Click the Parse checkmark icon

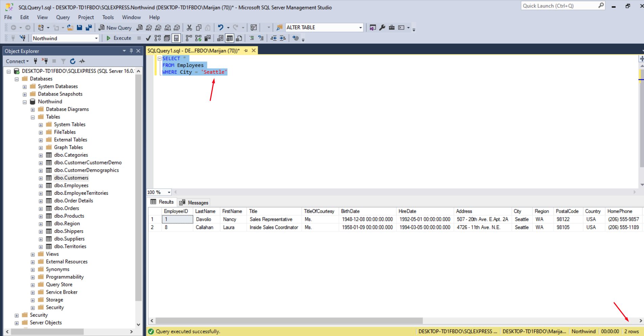(148, 38)
